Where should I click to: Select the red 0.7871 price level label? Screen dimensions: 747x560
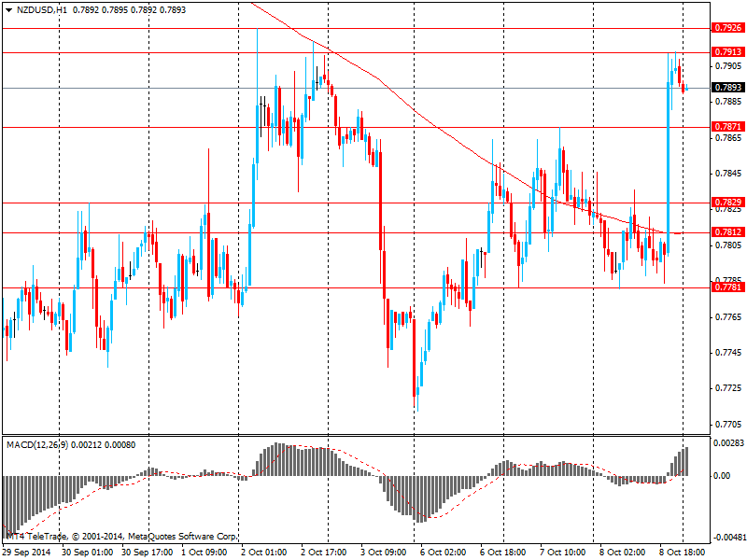click(727, 126)
